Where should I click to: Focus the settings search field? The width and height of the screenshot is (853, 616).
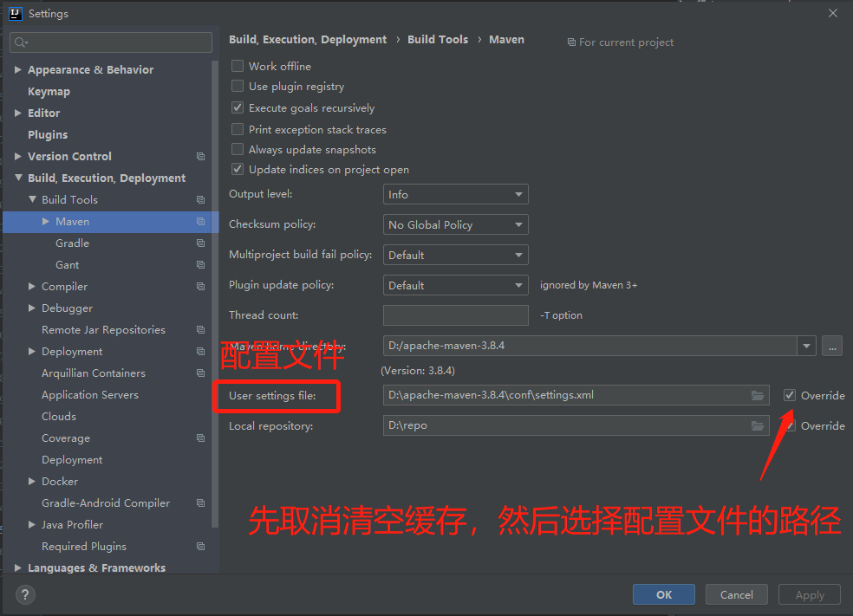[111, 42]
